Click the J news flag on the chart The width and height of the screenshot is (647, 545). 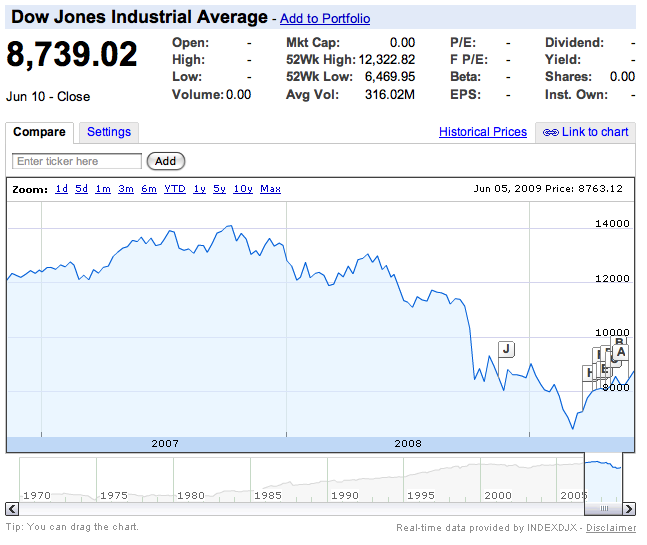(506, 349)
